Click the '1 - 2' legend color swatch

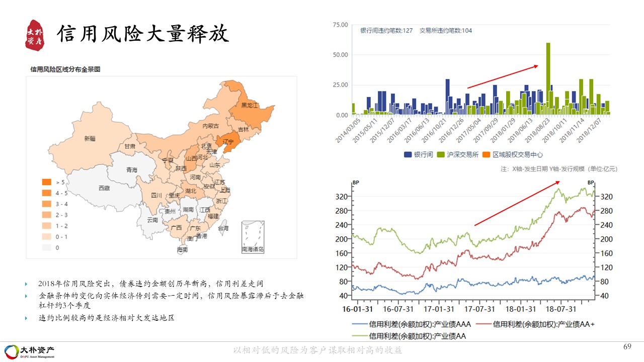(x=47, y=226)
